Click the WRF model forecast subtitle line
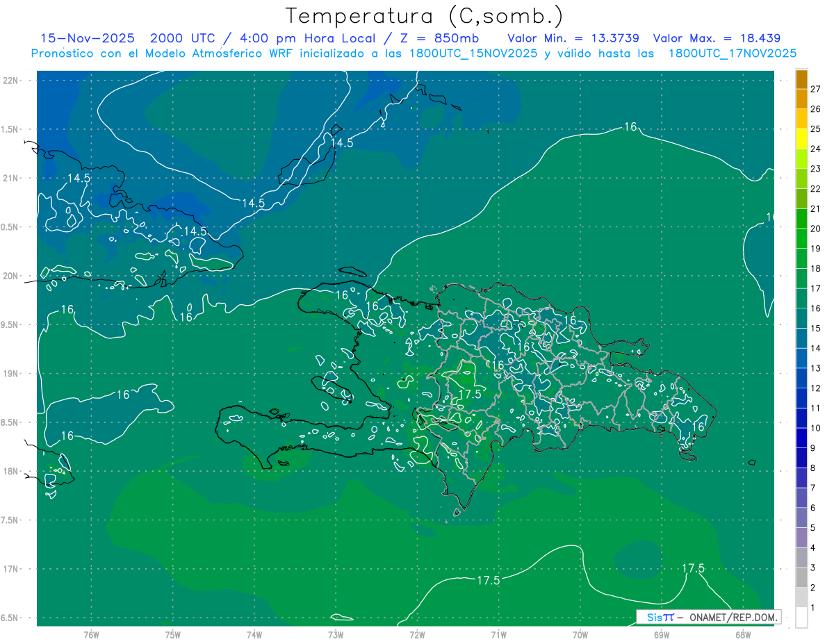This screenshot has width=834, height=644. pos(414,53)
